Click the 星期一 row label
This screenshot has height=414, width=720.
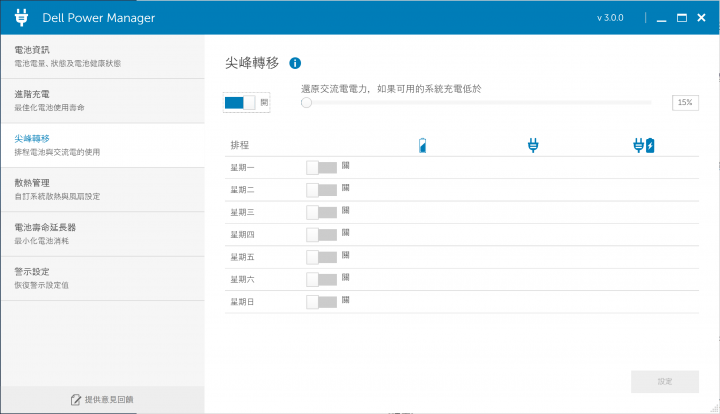pos(242,168)
